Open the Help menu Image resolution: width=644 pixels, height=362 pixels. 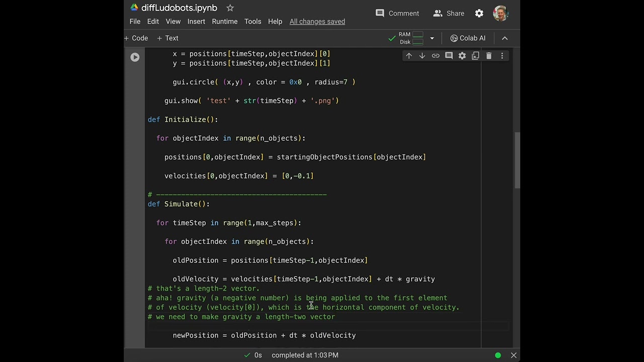tap(275, 22)
